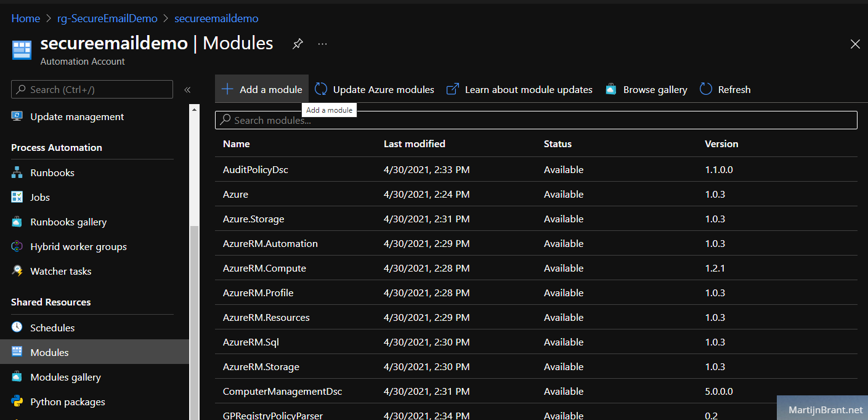Click the Modules gallery bag icon
Viewport: 868px width, 420px height.
(x=17, y=377)
